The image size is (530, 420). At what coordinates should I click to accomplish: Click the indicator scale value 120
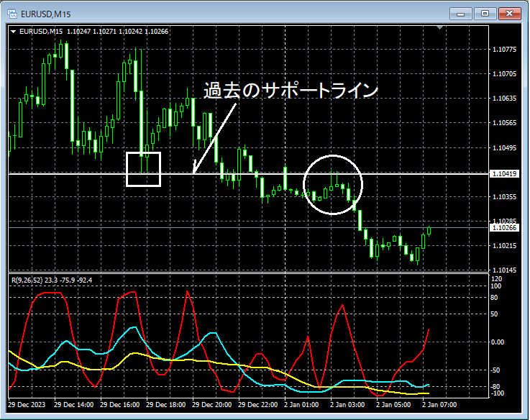click(496, 279)
